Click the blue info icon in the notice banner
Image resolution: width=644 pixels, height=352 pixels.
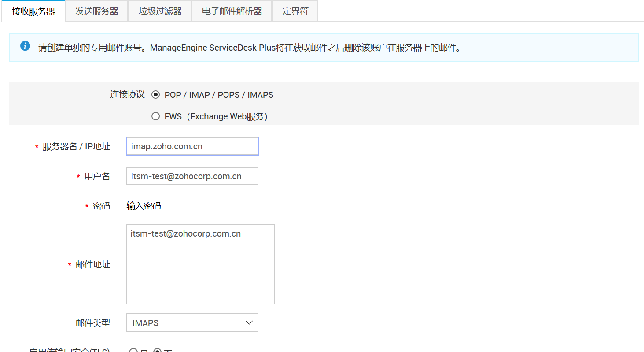(25, 46)
